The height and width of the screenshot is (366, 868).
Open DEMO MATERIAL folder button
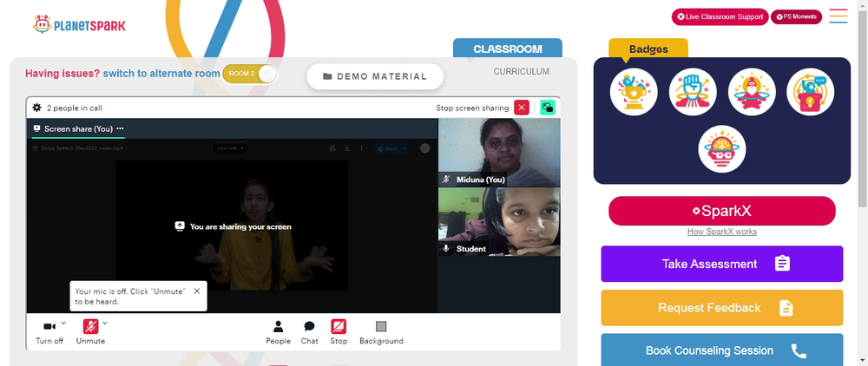point(375,76)
